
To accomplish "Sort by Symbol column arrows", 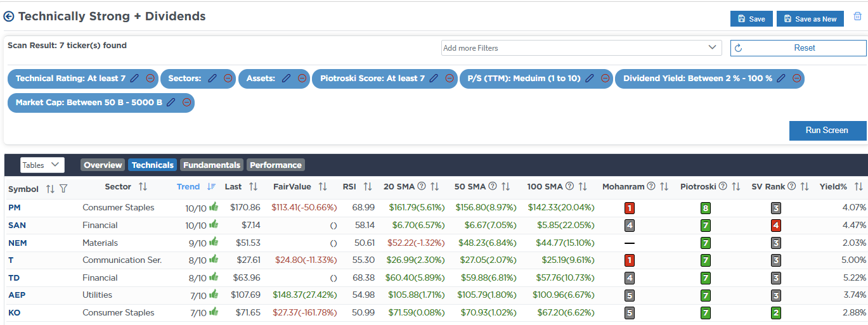I will click(50, 189).
